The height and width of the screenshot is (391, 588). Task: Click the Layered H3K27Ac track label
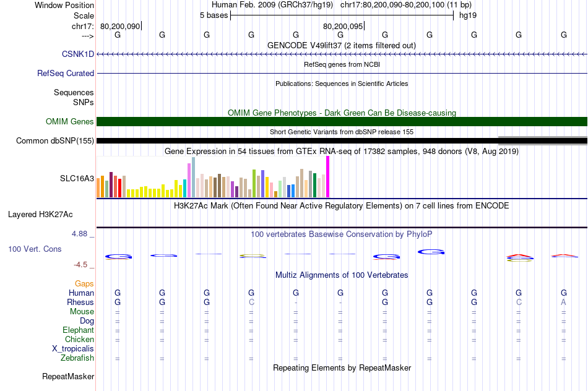point(40,215)
